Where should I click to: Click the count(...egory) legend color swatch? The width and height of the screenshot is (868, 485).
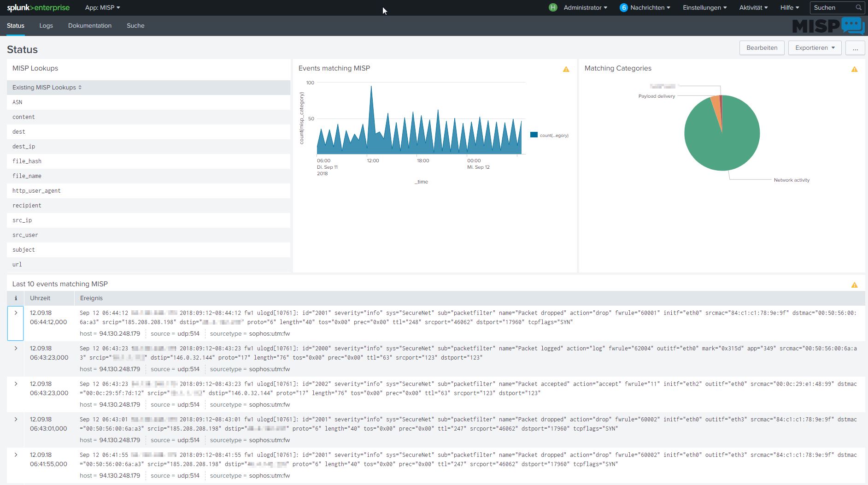click(x=534, y=135)
